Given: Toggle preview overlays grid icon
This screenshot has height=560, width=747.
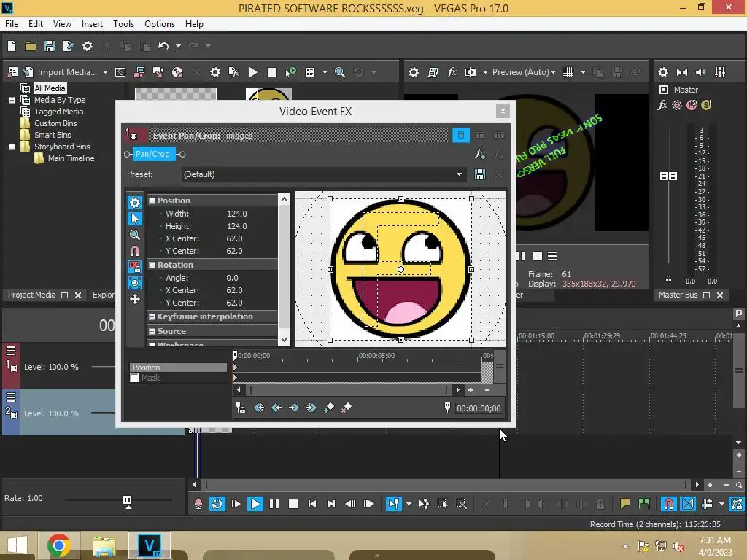Looking at the screenshot, I should coord(568,72).
